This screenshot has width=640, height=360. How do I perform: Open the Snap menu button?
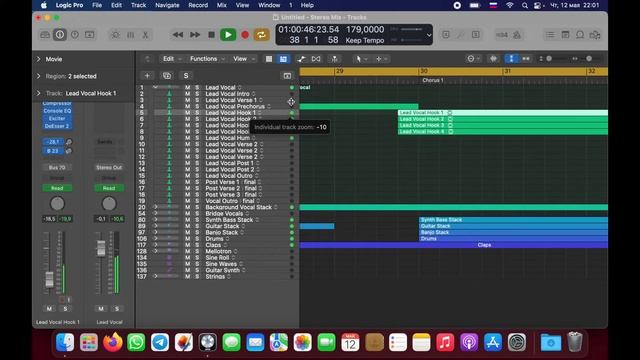pos(473,59)
